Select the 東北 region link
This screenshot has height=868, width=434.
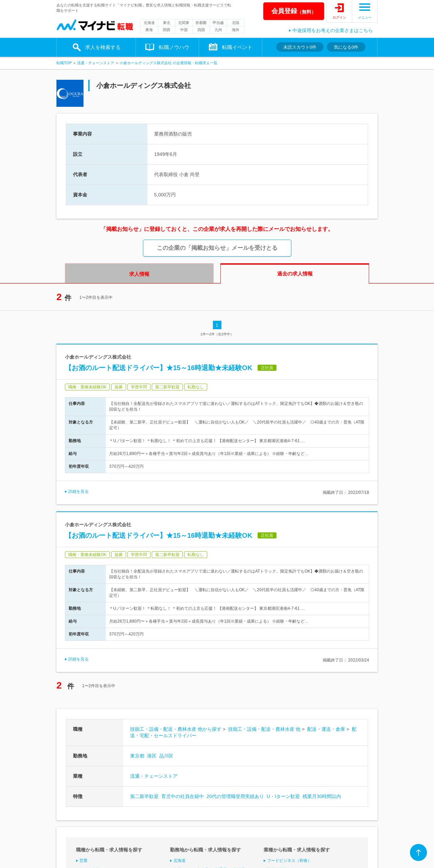167,23
